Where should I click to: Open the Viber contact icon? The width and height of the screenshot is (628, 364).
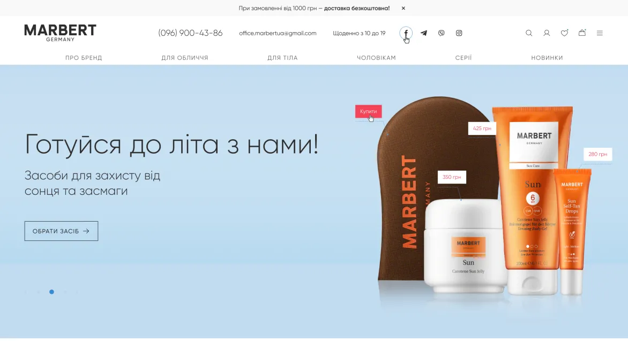tap(442, 33)
